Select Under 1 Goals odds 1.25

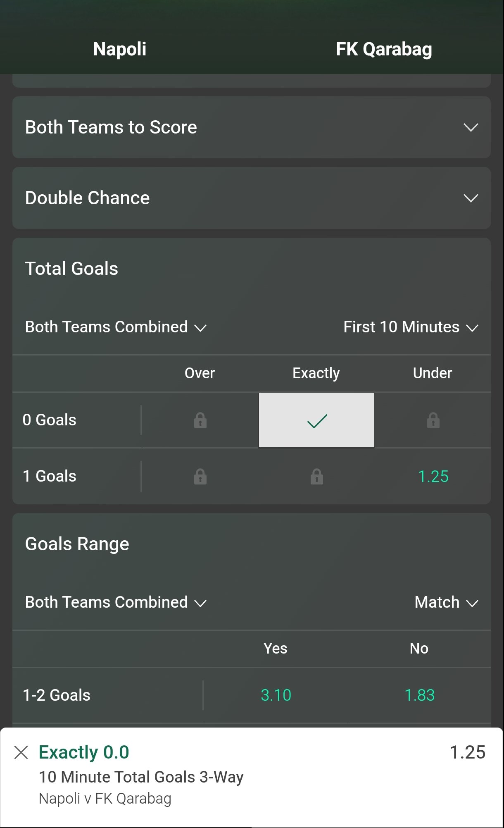tap(433, 476)
